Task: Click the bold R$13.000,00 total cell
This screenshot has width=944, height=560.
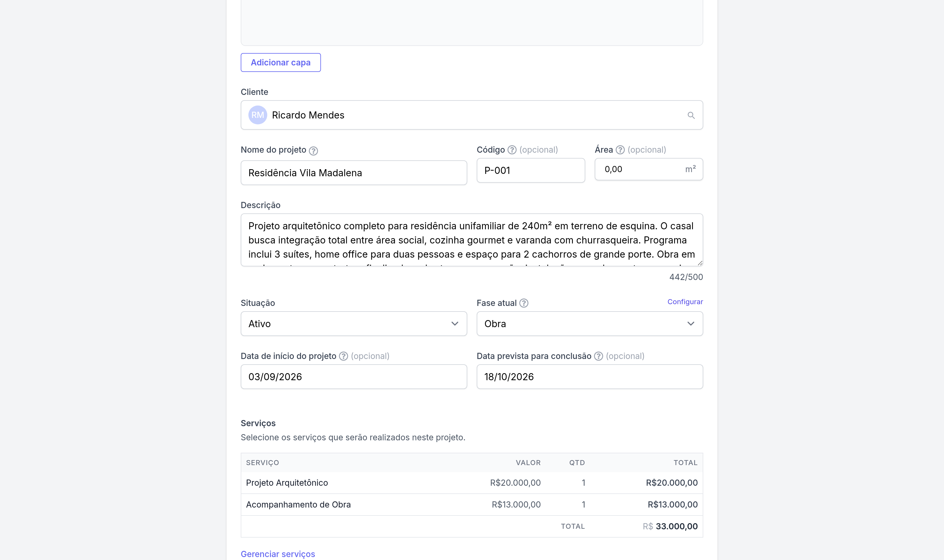Action: pos(673,505)
